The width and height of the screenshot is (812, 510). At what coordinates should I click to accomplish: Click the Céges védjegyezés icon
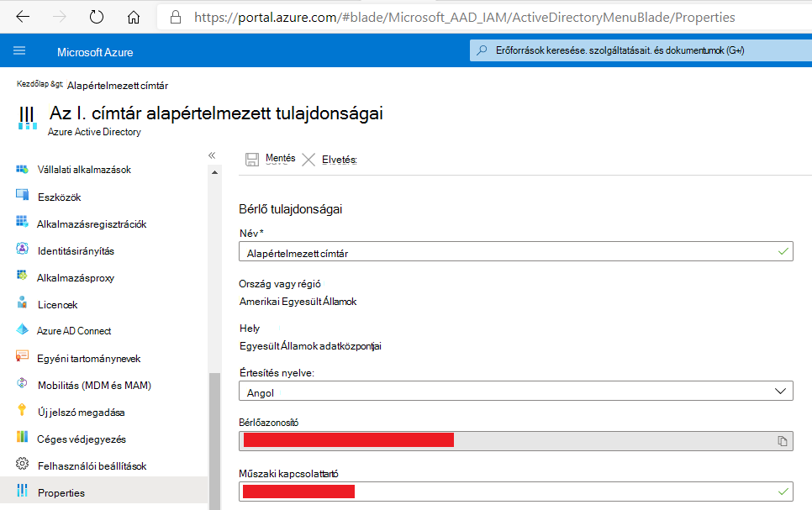(x=22, y=437)
